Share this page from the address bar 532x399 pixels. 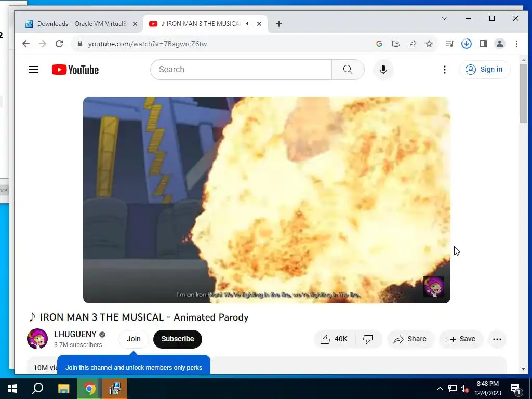pyautogui.click(x=412, y=44)
